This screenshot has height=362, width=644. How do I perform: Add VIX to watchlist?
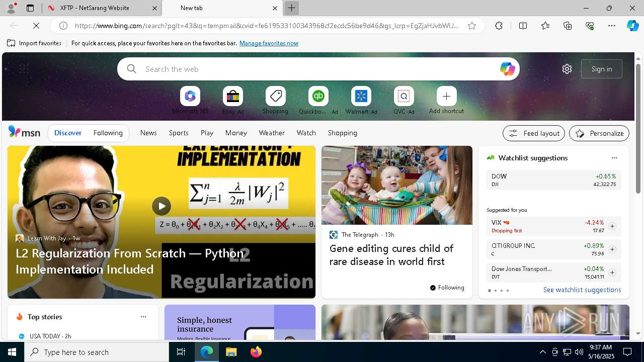pyautogui.click(x=612, y=226)
